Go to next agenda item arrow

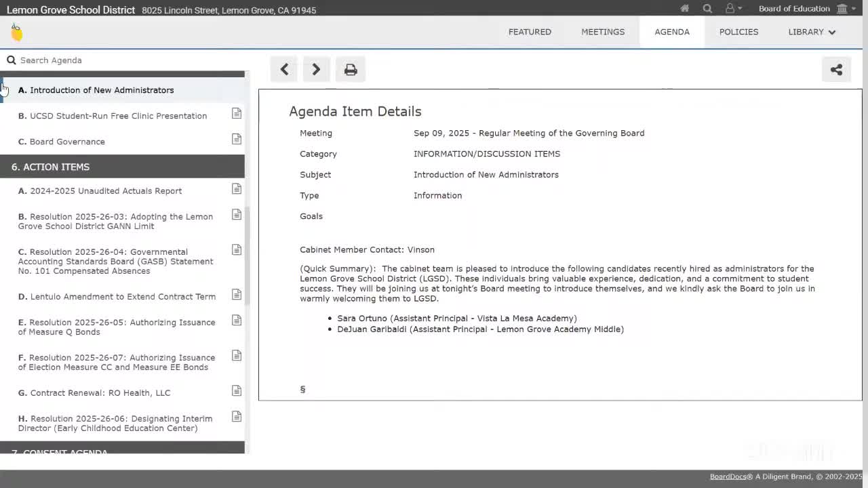[316, 69]
